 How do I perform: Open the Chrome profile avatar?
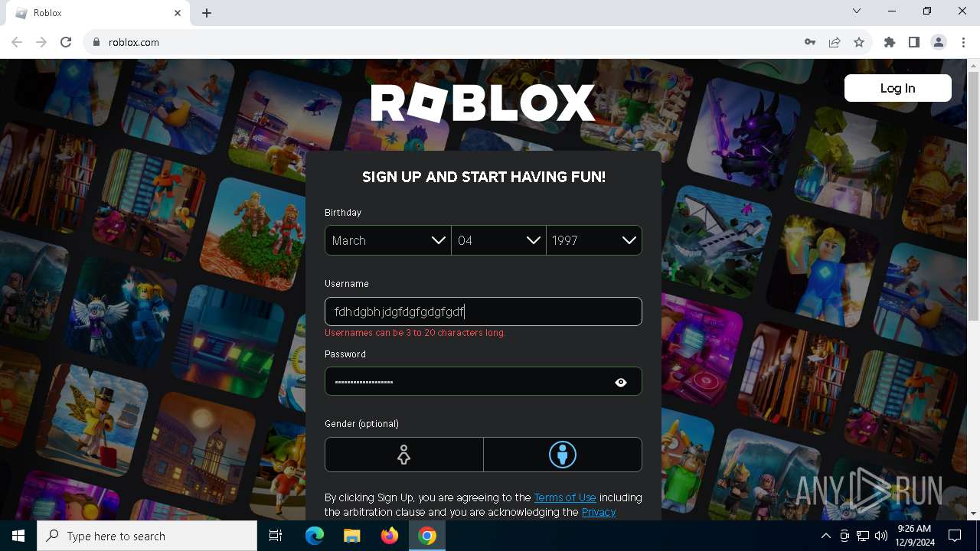coord(939,42)
